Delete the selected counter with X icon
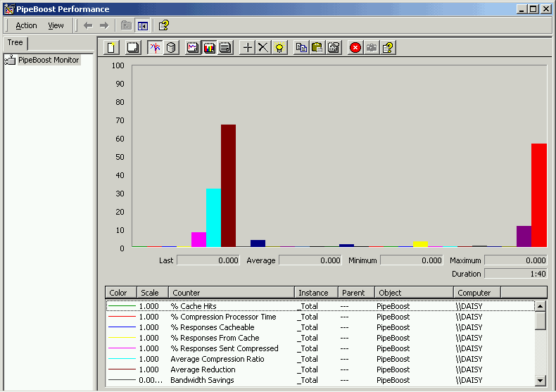556x392 pixels. pos(263,48)
